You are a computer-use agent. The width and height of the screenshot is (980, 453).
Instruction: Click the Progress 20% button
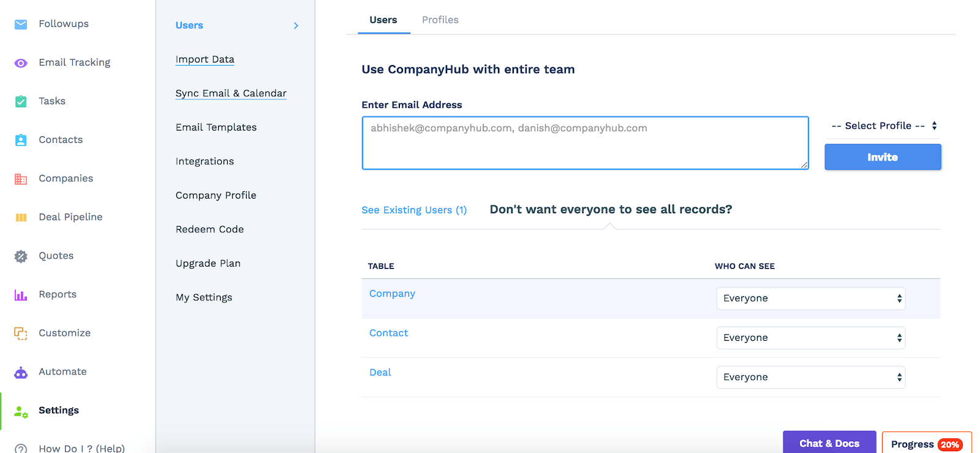coord(927,443)
